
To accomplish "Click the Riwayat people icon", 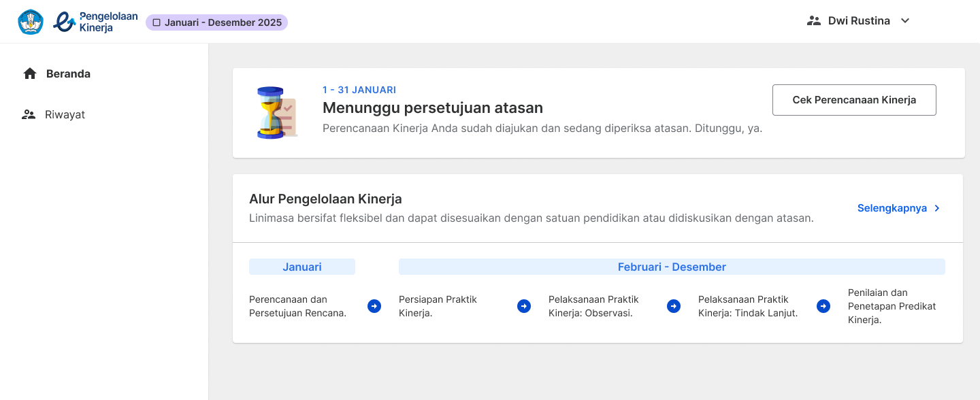I will [x=29, y=114].
